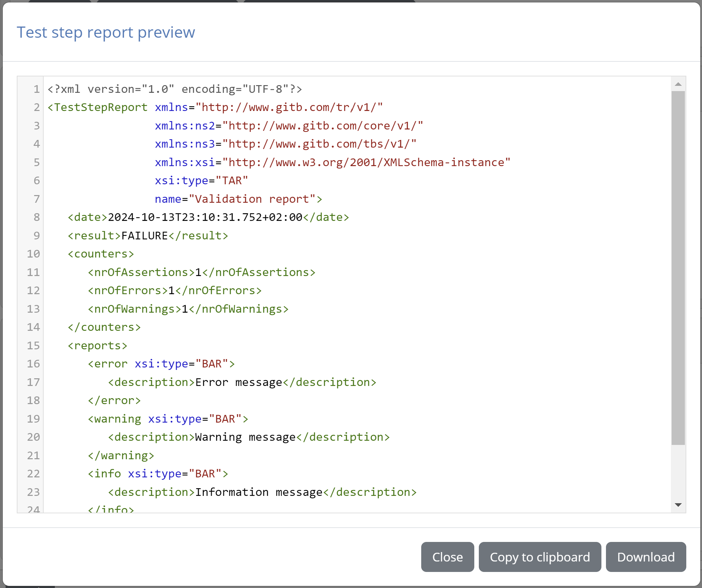Click the TestStepReport opening tag
The height and width of the screenshot is (588, 702).
(x=97, y=107)
